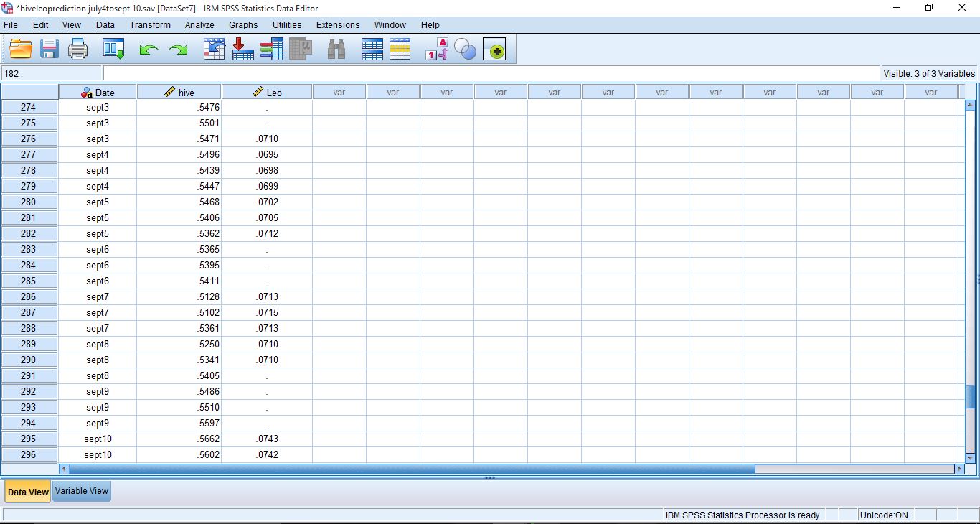Open the Graphs menu
Screen dimensions: 980x524
pyautogui.click(x=243, y=25)
